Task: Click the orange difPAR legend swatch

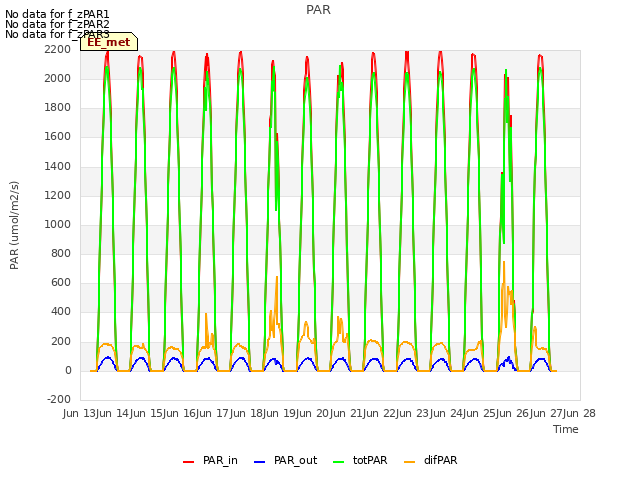Action: 409,461
